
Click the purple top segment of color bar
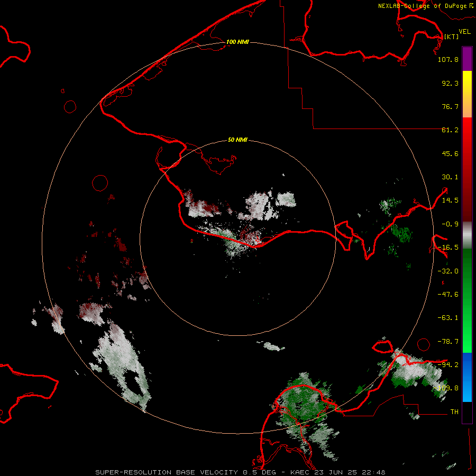click(467, 59)
